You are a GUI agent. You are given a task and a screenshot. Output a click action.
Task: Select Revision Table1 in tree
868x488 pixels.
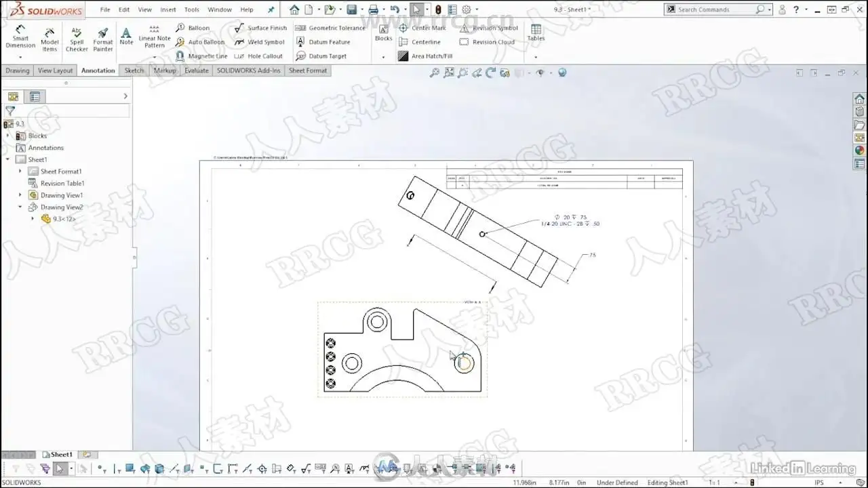56,183
